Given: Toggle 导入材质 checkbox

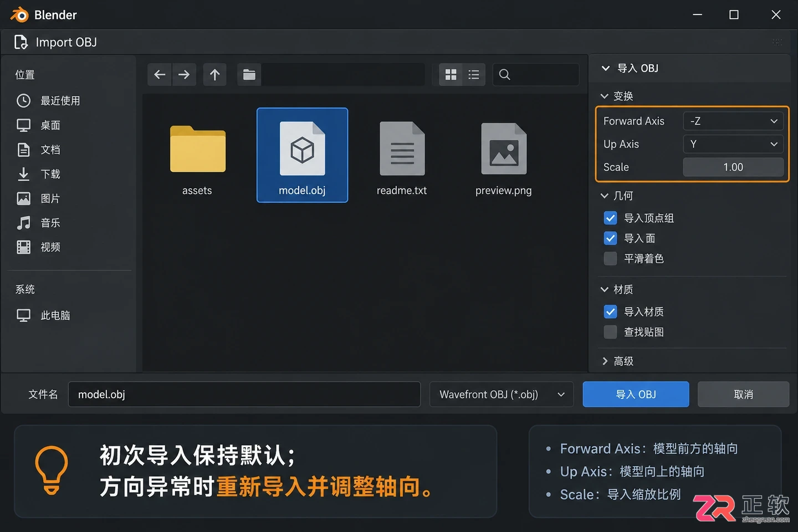Looking at the screenshot, I should click(x=610, y=311).
